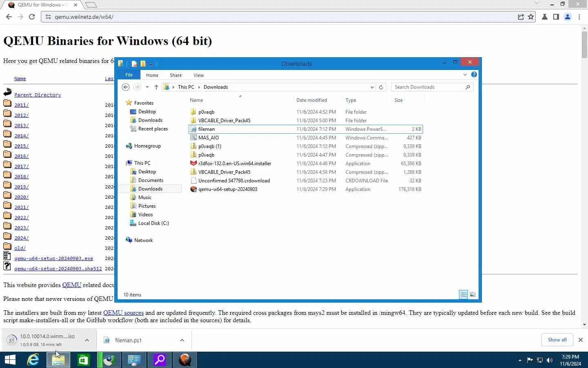Go up one folder level in Explorer
Viewport: 588px width, 368px height.
tap(156, 87)
